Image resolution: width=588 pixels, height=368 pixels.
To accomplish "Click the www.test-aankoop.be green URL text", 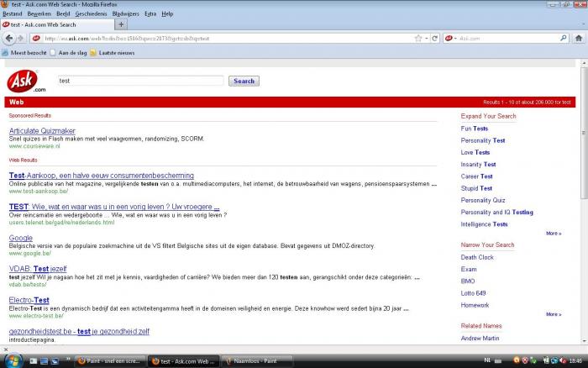I will [39, 192].
